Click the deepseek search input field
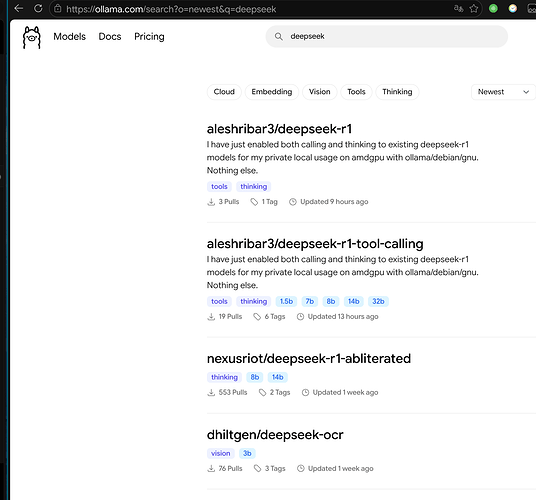This screenshot has width=536, height=500. (x=387, y=37)
